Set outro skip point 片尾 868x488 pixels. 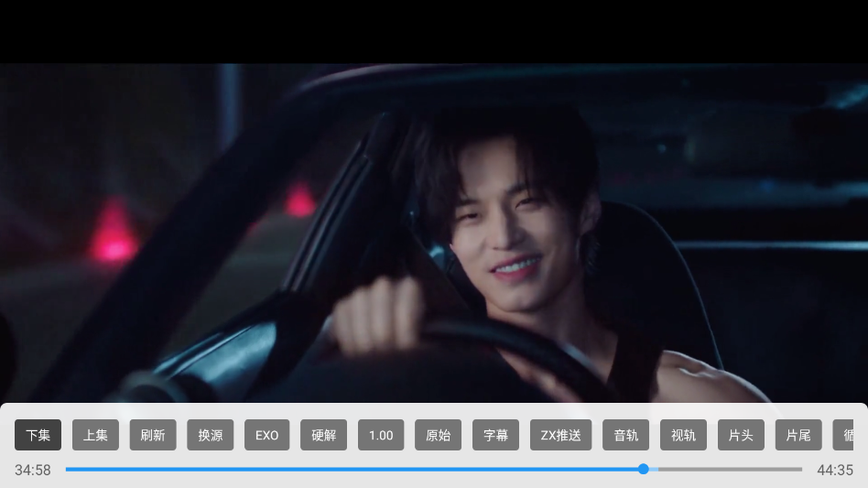point(798,435)
